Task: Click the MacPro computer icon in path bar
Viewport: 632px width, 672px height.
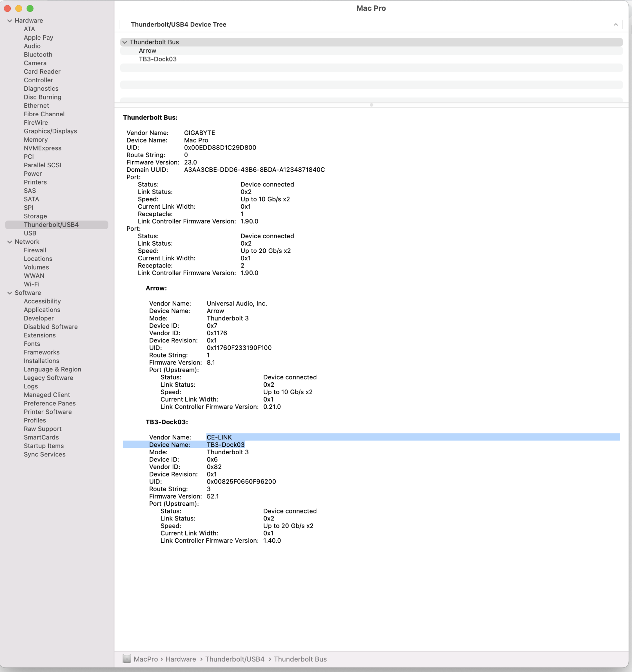Action: [x=127, y=659]
